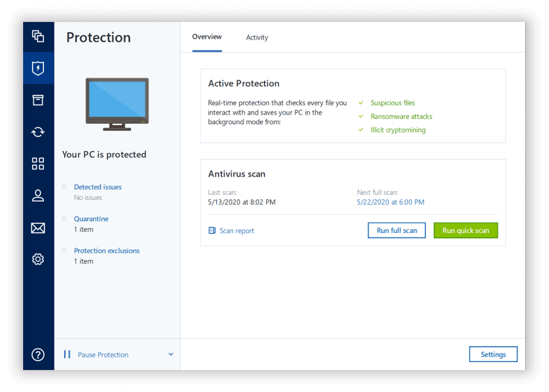The height and width of the screenshot is (392, 549).
Task: Open the Settings gear in the sidebar
Action: point(38,259)
